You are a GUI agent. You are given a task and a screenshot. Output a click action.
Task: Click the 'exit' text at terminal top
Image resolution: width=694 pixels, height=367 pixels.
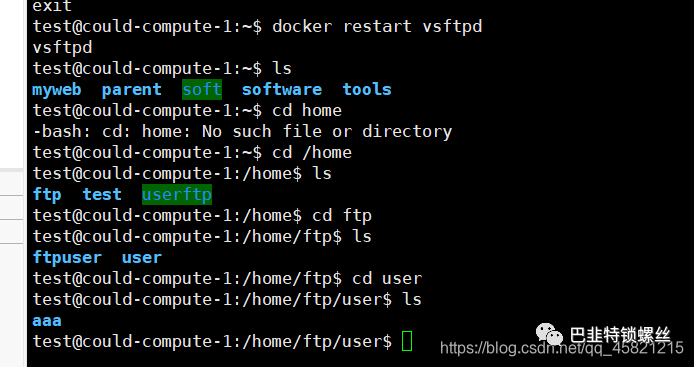coord(52,6)
